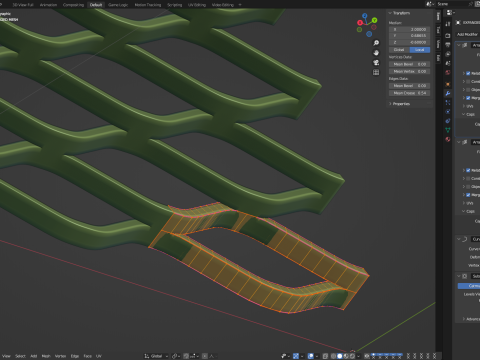480x360 pixels.
Task: Open the Object properties orange square tab
Action: tap(448, 84)
